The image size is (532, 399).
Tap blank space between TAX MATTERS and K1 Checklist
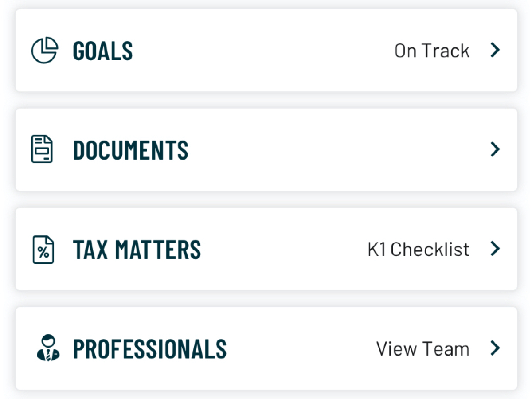[x=284, y=249]
